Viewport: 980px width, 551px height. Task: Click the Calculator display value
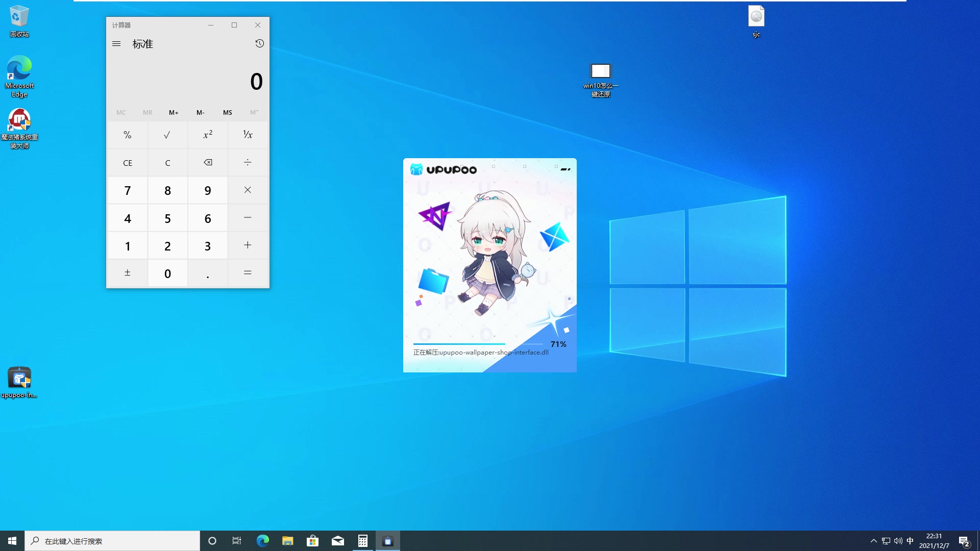[x=256, y=82]
